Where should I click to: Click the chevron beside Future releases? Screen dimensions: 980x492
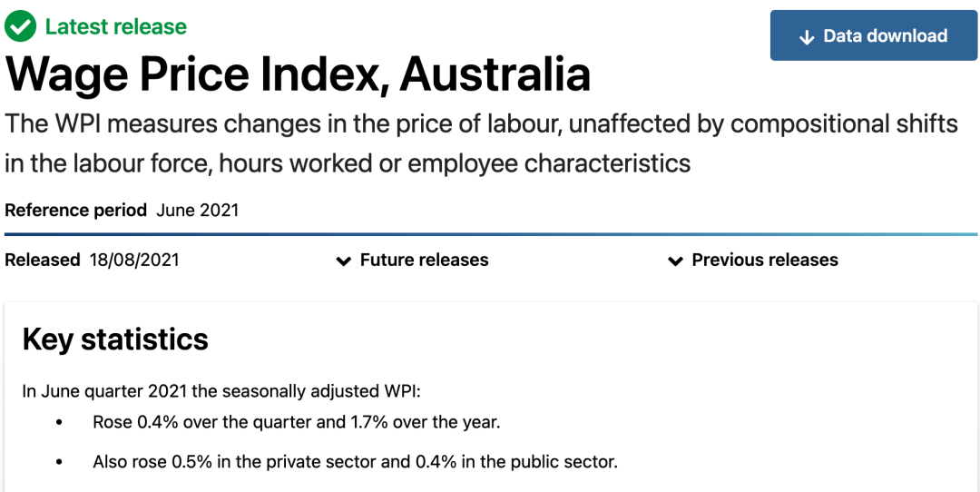[x=344, y=261]
